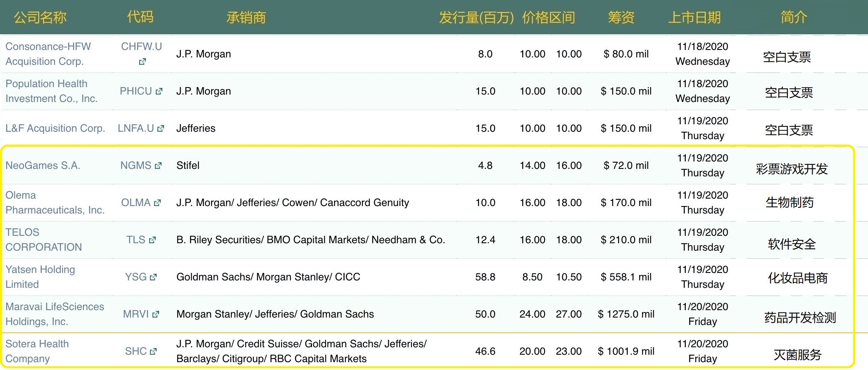
Task: Select the $ 72.0 mil amount
Action: (x=626, y=166)
